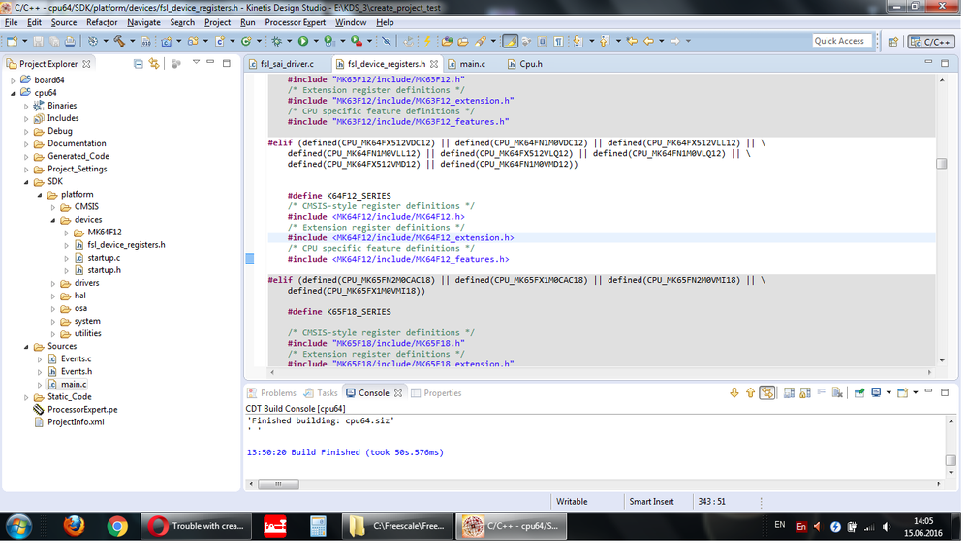Open the Source menu
The image size is (968, 560).
64,22
